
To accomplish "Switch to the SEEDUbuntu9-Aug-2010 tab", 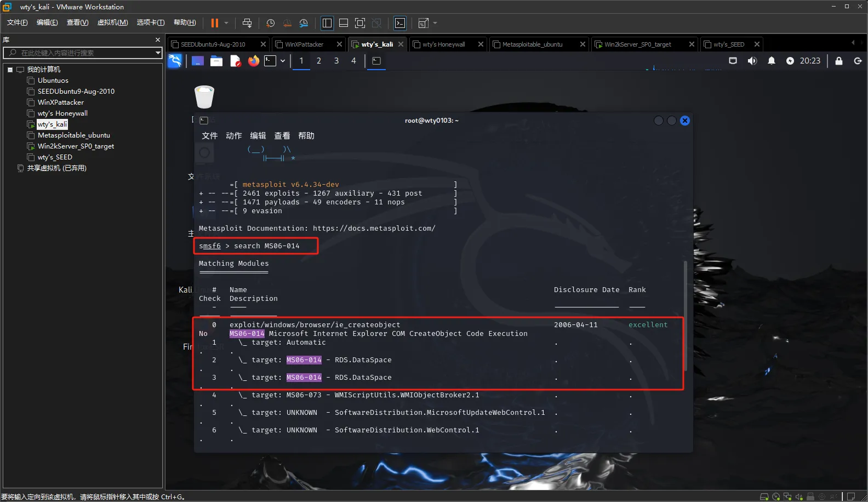I will (x=213, y=44).
